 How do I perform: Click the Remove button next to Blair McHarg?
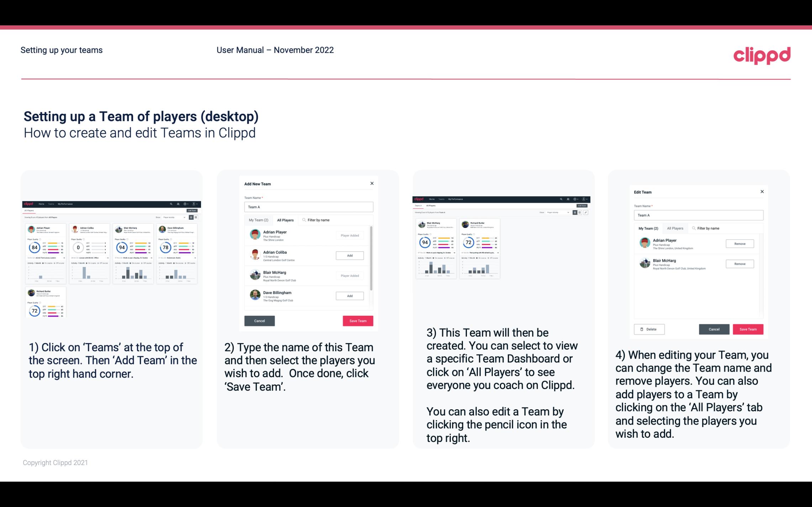739,264
